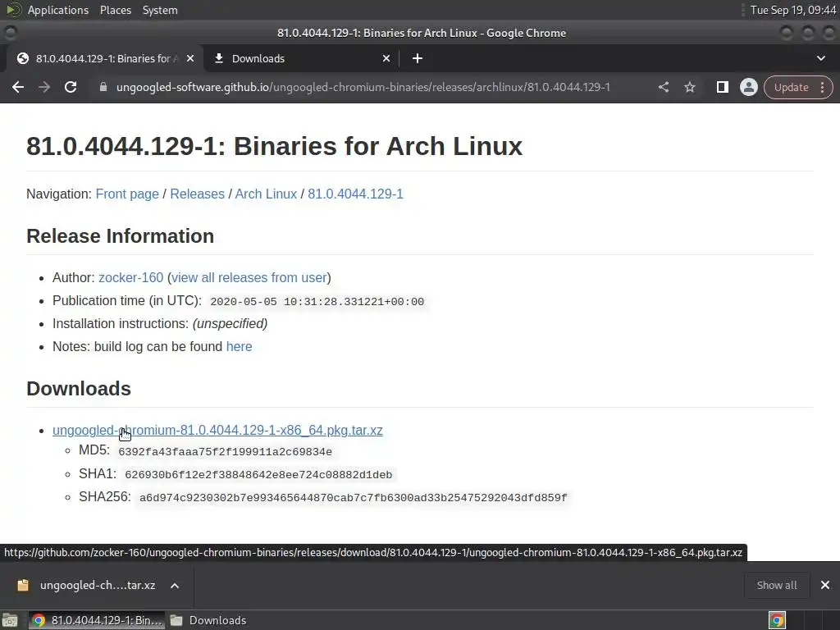
Task: Open Chrome three-dot menu
Action: 822,87
